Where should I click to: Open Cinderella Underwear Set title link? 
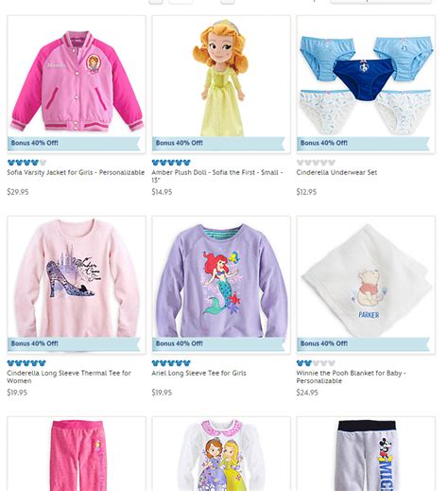click(336, 172)
